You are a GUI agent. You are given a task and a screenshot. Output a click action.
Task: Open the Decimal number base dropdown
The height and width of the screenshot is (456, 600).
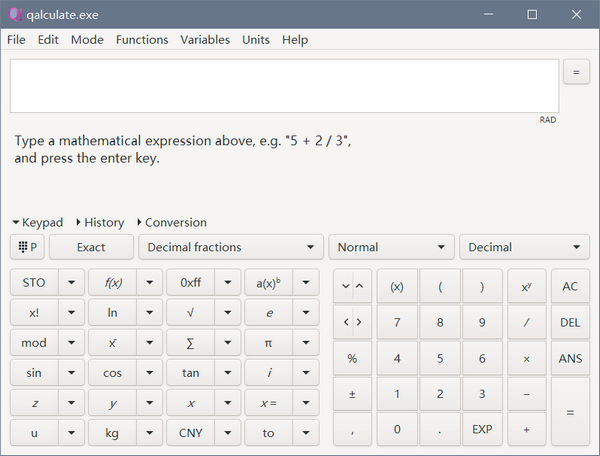tap(524, 247)
